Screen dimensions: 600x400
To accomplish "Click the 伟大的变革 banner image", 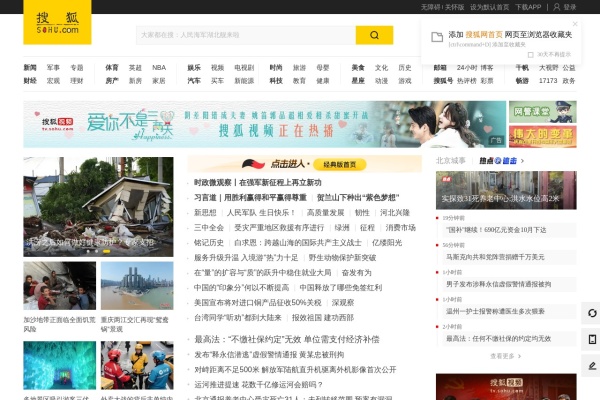I will (543, 137).
